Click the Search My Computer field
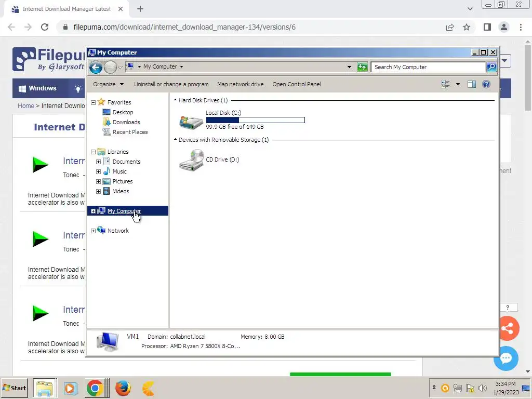The width and height of the screenshot is (532, 399). [428, 67]
